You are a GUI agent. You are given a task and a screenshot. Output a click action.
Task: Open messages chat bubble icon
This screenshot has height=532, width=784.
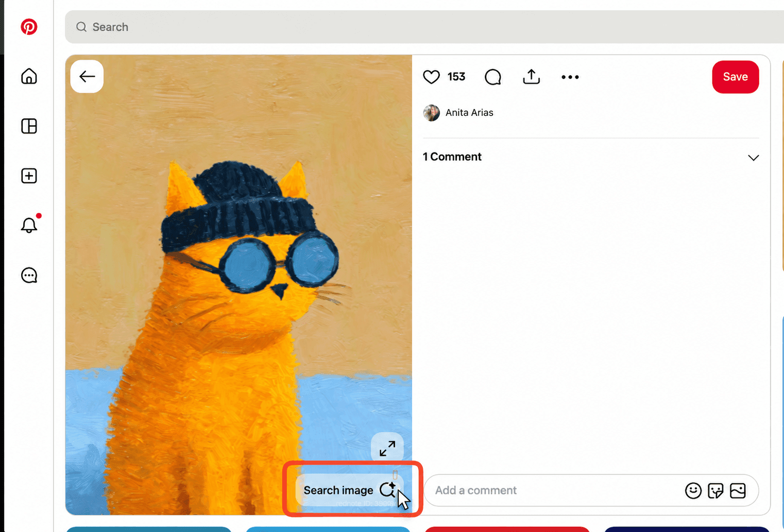point(29,276)
